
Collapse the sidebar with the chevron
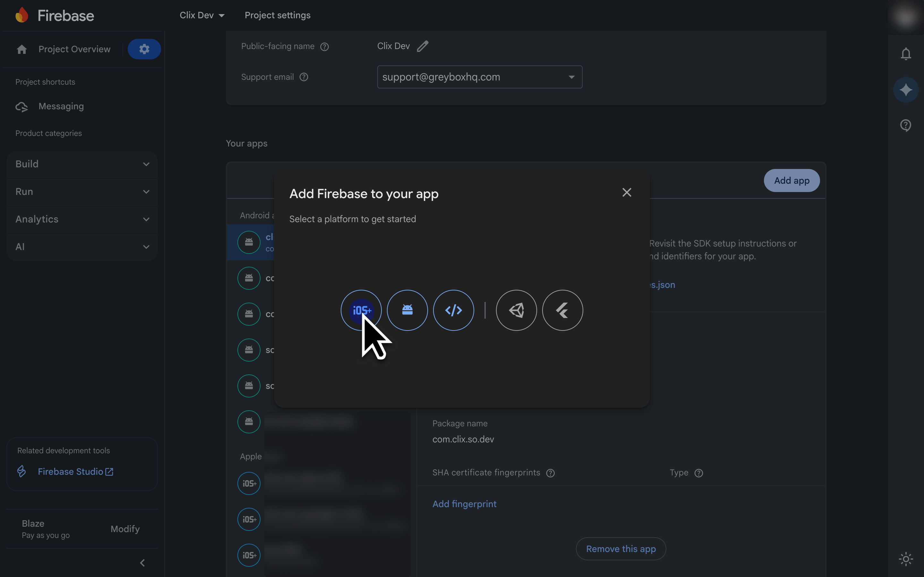[x=142, y=563]
